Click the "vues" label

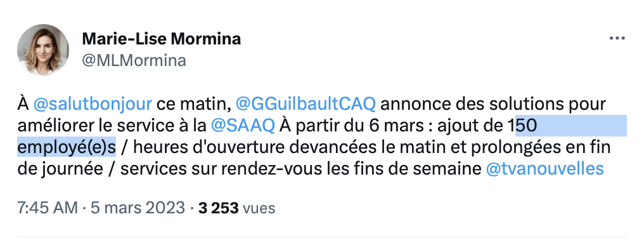[259, 208]
